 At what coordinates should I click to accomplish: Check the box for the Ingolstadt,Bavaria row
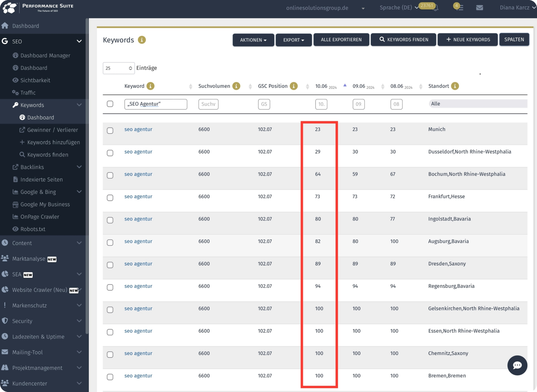tap(110, 220)
